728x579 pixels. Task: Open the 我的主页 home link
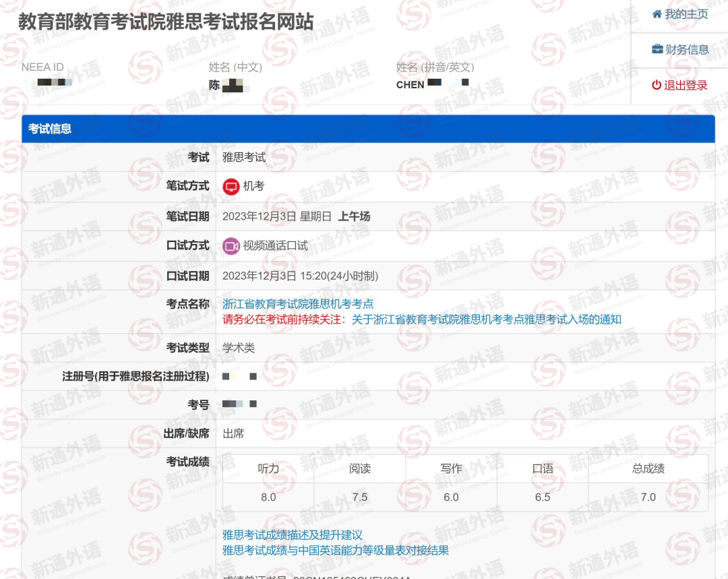(x=680, y=14)
